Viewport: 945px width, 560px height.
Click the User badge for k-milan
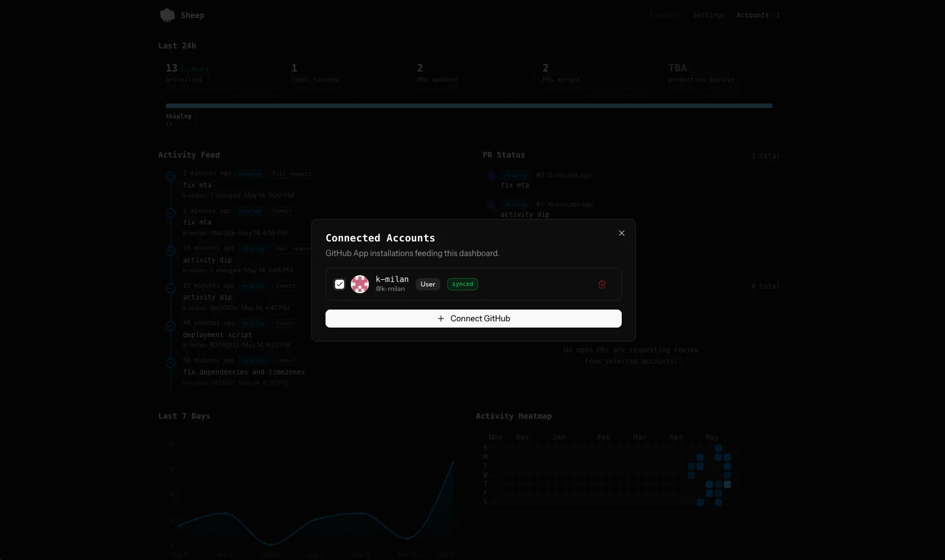(x=428, y=284)
